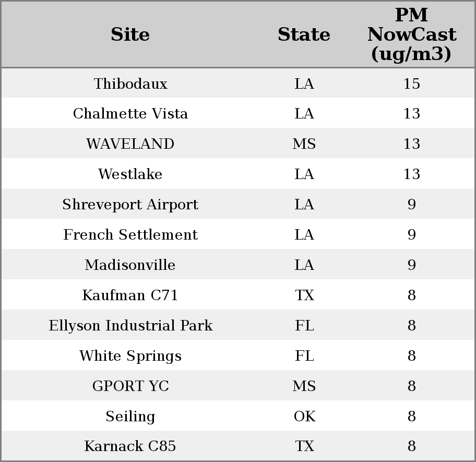Select the TX state cell for Kaufman C71
Screen dimensions: 476x462
click(x=304, y=295)
